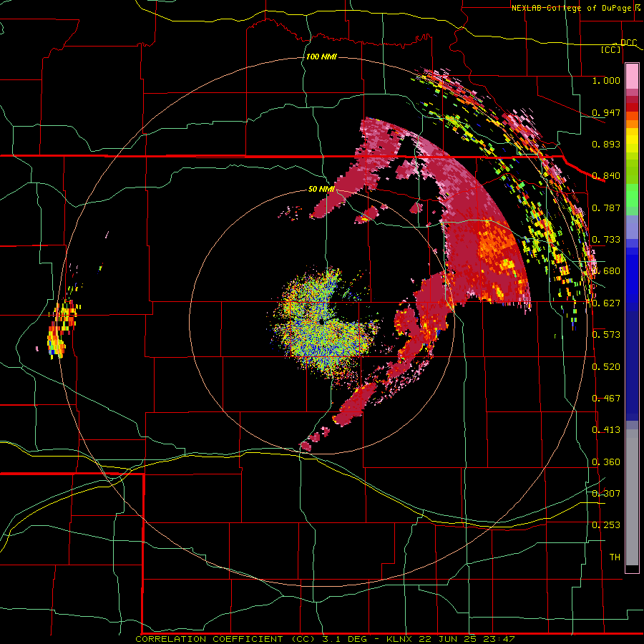Image resolution: width=644 pixels, height=644 pixels.
Task: Click the 0.520 color scale value
Action: 606,367
